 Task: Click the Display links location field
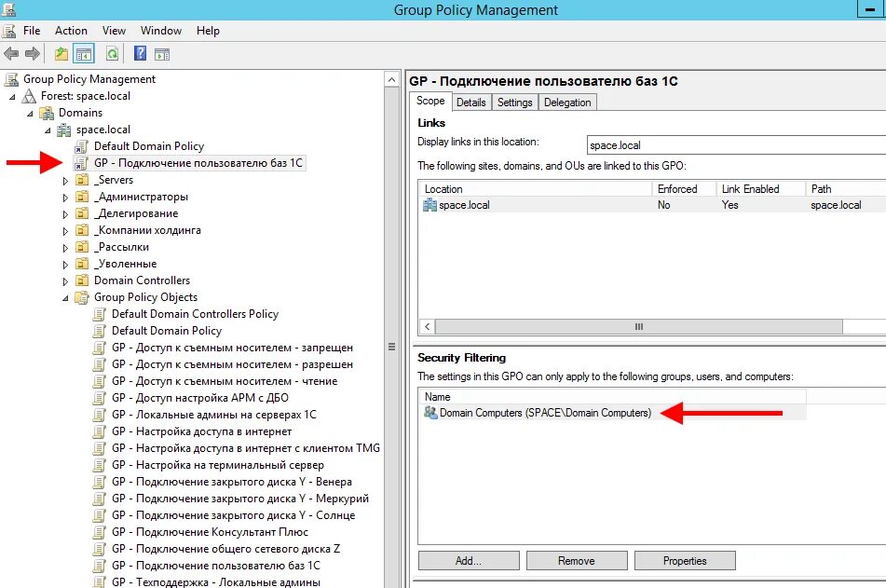point(736,145)
